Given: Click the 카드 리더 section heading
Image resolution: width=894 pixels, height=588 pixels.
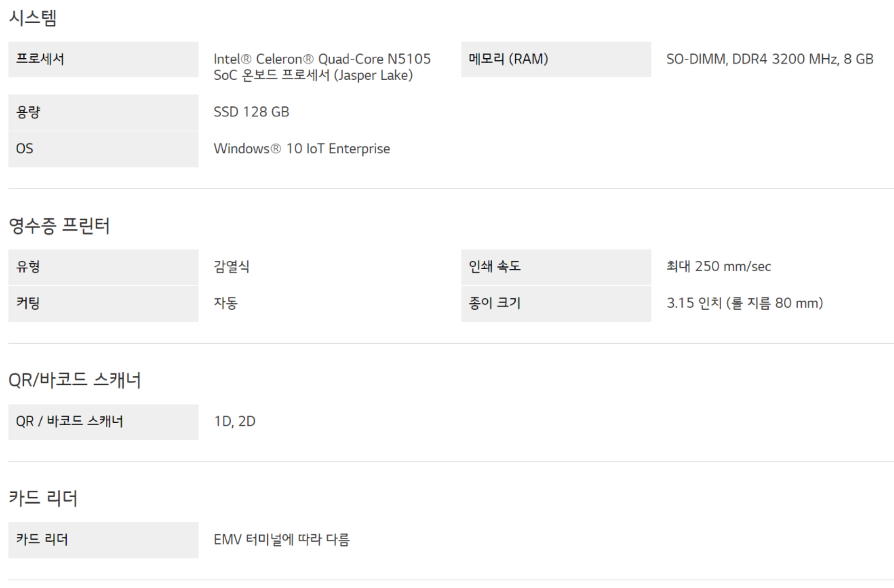Looking at the screenshot, I should pos(43,498).
